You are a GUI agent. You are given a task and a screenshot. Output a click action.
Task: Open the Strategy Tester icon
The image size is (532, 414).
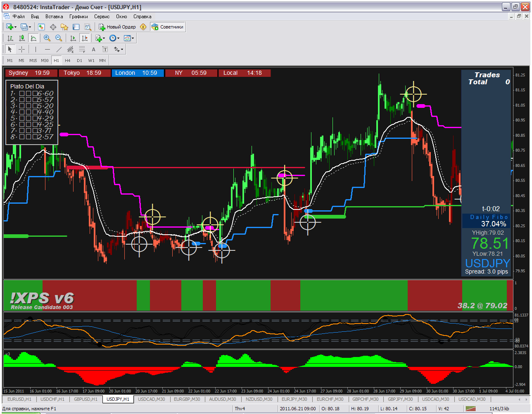pyautogui.click(x=88, y=27)
